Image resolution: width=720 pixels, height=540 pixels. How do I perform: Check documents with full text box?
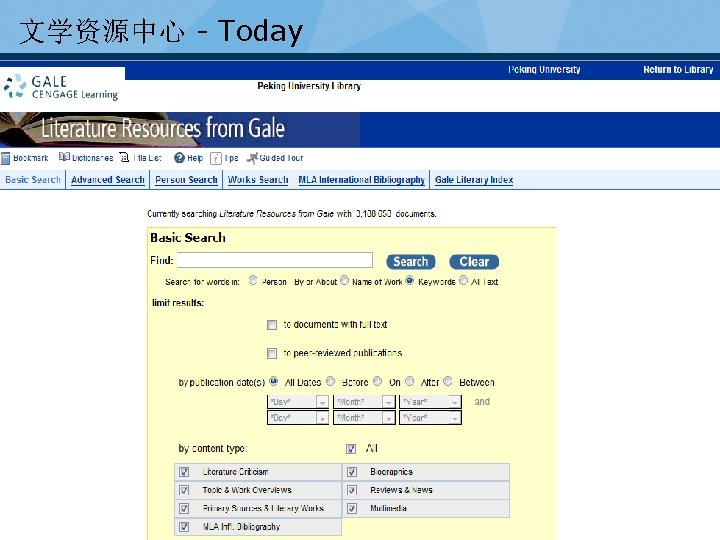(272, 325)
